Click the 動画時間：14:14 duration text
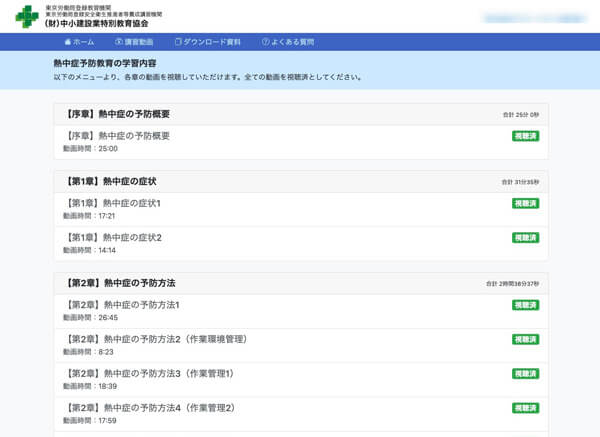Screen dimensions: 600x437 [90, 250]
